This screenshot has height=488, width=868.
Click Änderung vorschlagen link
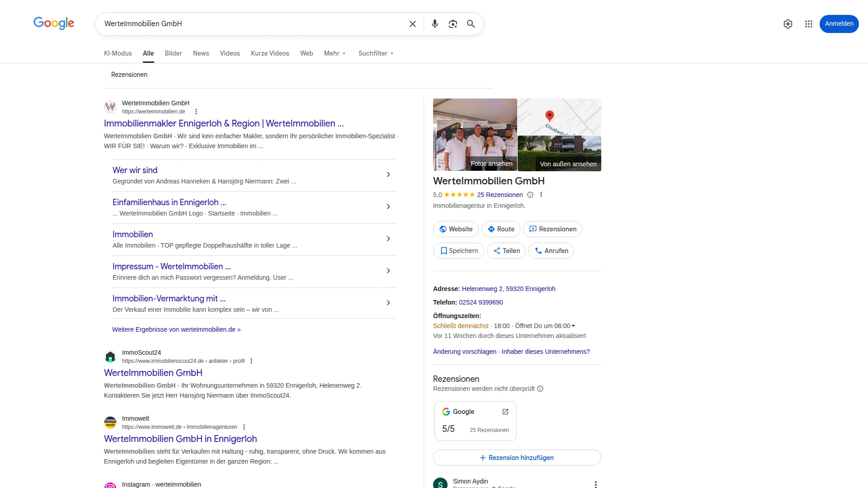click(x=464, y=352)
